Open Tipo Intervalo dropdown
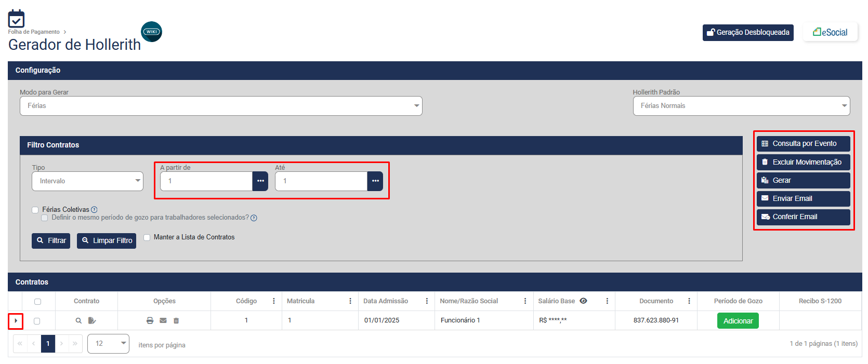 coord(87,181)
